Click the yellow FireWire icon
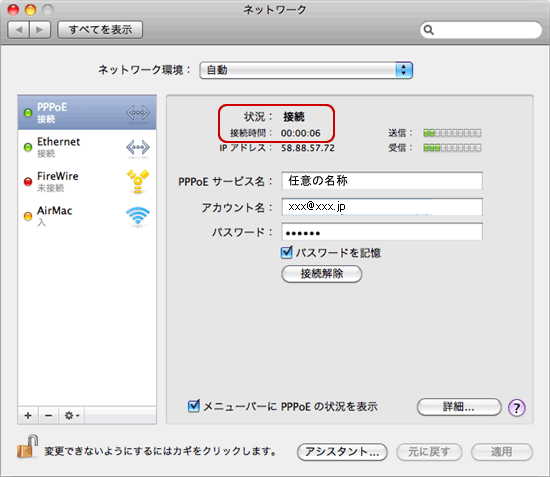This screenshot has height=477, width=550. [x=138, y=181]
